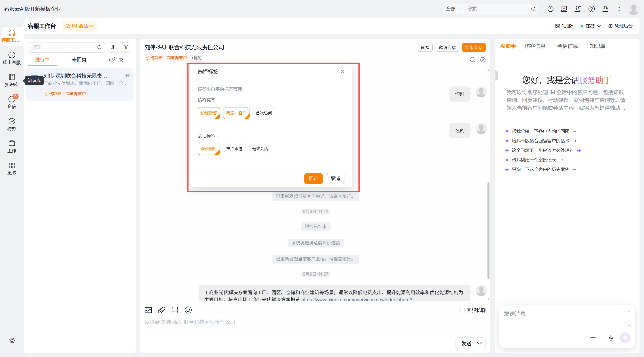The height and width of the screenshot is (357, 644).
Task: Send AI assistant message with paper plane icon
Action: pyautogui.click(x=625, y=338)
